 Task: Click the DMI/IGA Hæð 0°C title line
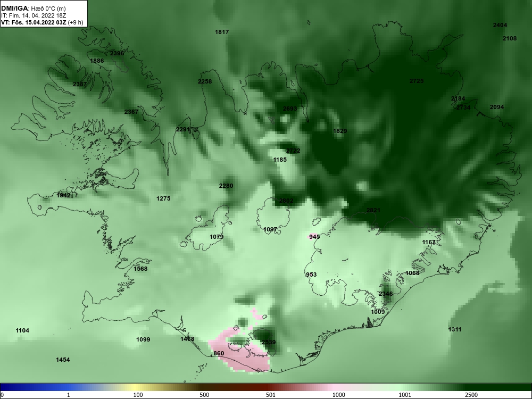click(x=34, y=9)
